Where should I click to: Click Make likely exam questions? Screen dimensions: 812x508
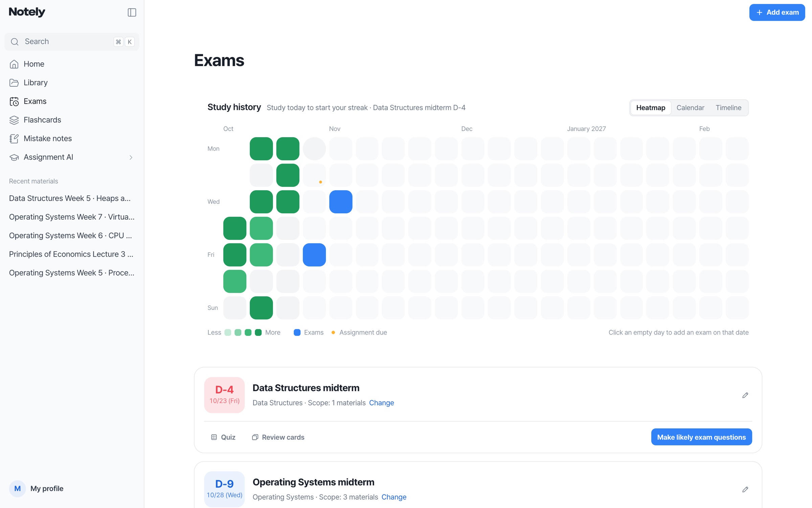[701, 437]
